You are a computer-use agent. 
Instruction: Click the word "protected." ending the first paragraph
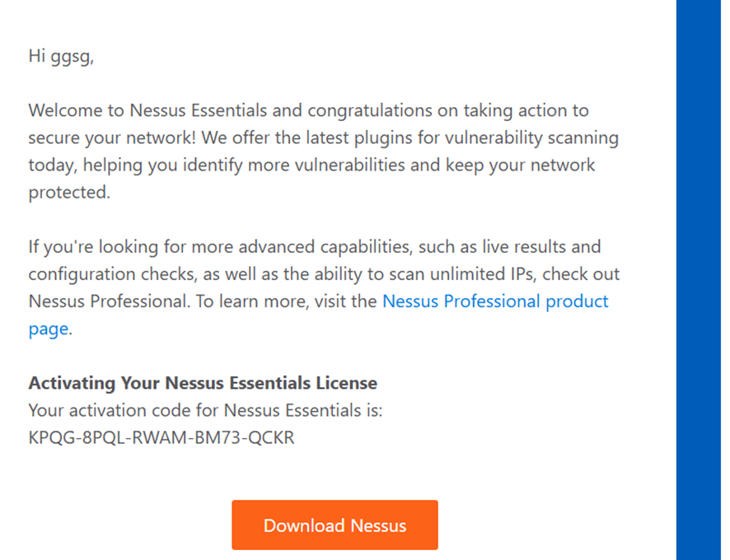click(68, 192)
